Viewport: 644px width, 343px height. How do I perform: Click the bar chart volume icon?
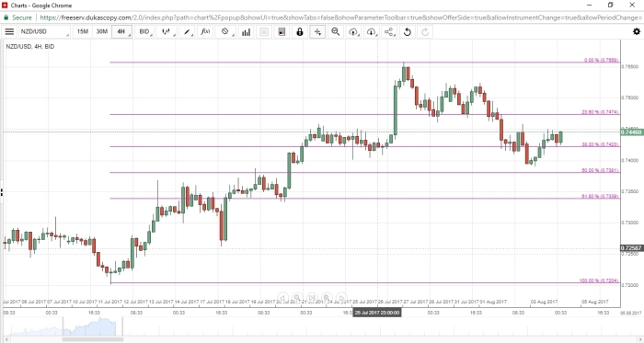pyautogui.click(x=246, y=31)
